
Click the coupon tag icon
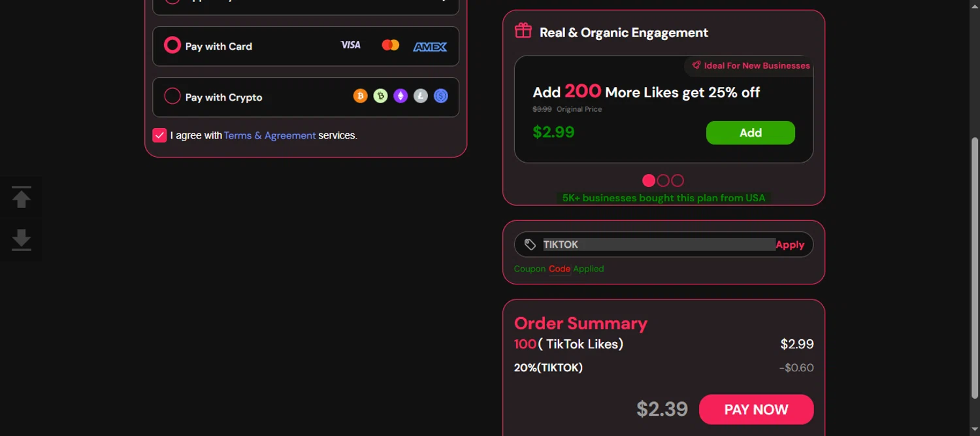(531, 244)
